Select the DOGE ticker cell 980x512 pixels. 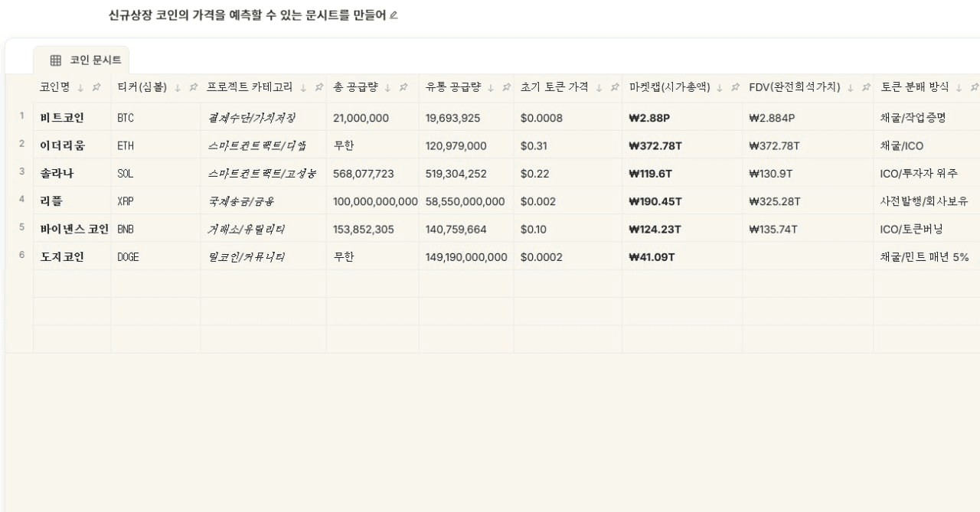pyautogui.click(x=155, y=256)
